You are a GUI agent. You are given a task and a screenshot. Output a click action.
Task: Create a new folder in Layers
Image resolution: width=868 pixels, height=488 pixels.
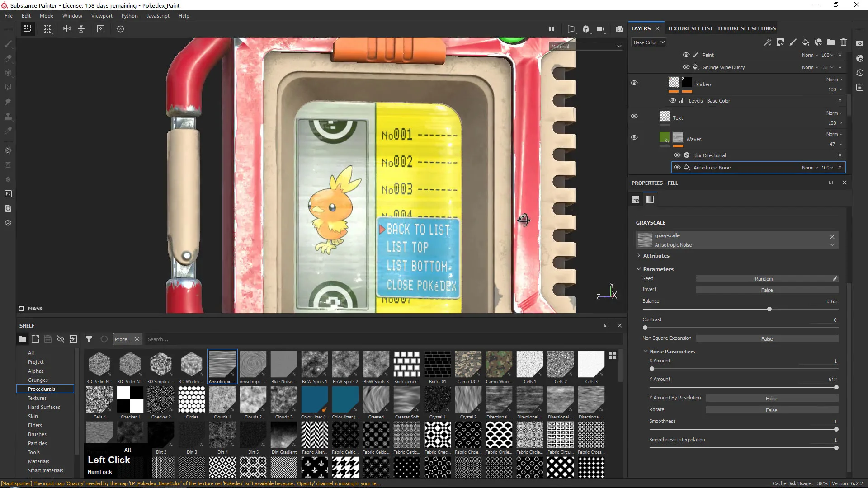[x=831, y=42]
